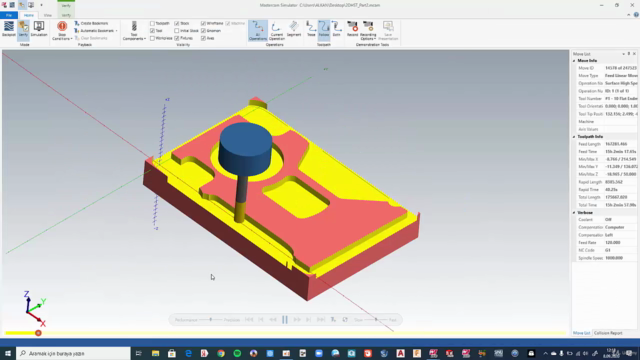The width and height of the screenshot is (640, 360).
Task: Adjust Performance–Precision slider
Action: coord(211,320)
